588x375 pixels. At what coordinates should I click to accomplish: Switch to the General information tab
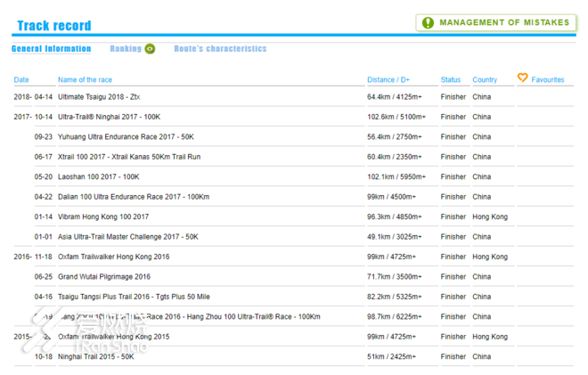(52, 49)
